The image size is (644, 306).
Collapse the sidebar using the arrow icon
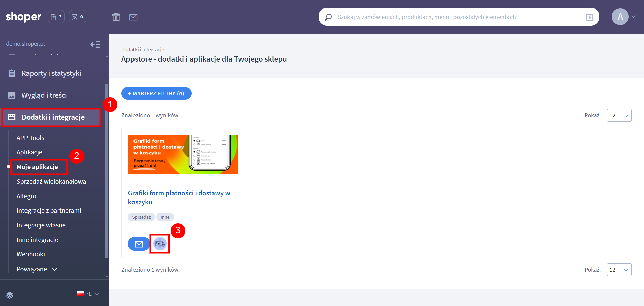(x=95, y=44)
